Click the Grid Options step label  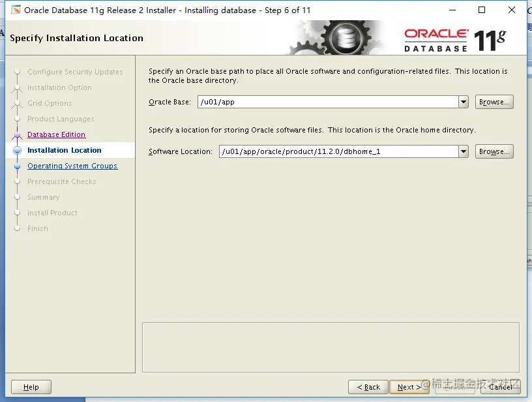pyautogui.click(x=50, y=103)
